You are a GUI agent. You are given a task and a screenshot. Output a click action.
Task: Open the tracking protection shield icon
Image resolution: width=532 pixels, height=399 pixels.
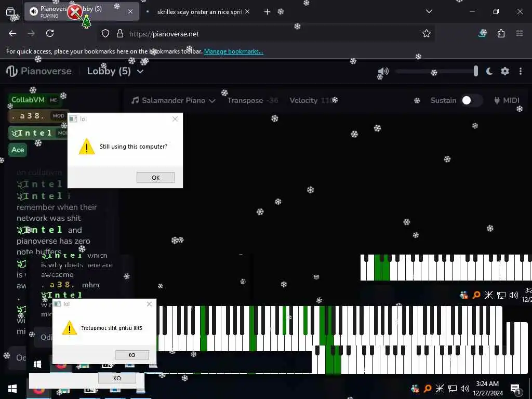pyautogui.click(x=105, y=34)
